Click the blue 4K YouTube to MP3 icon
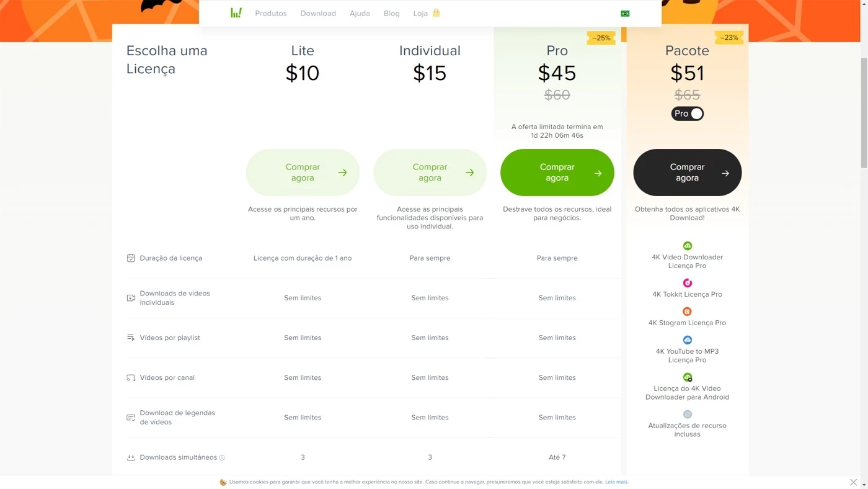This screenshot has height=489, width=868. coord(688,340)
